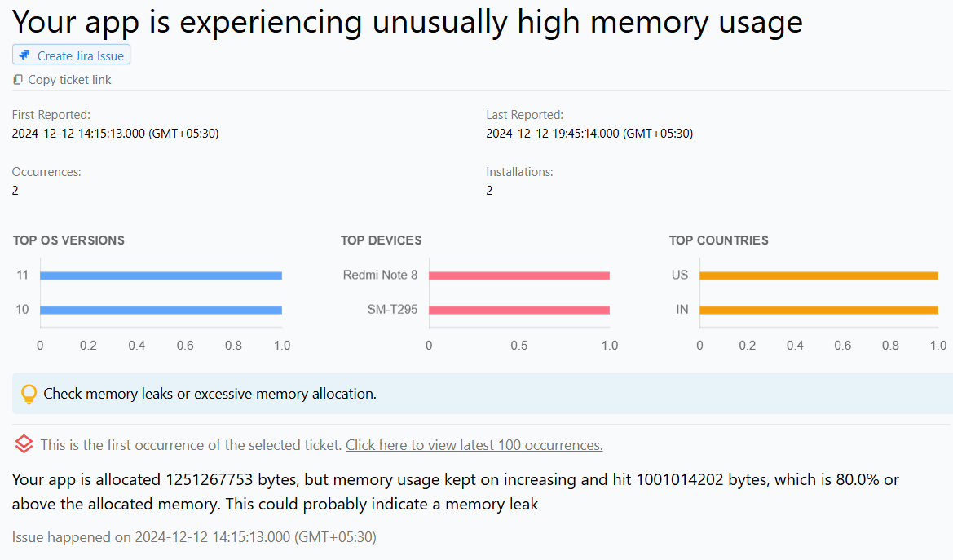This screenshot has height=560, width=953.
Task: Select the orange bar for US country
Action: [x=819, y=275]
